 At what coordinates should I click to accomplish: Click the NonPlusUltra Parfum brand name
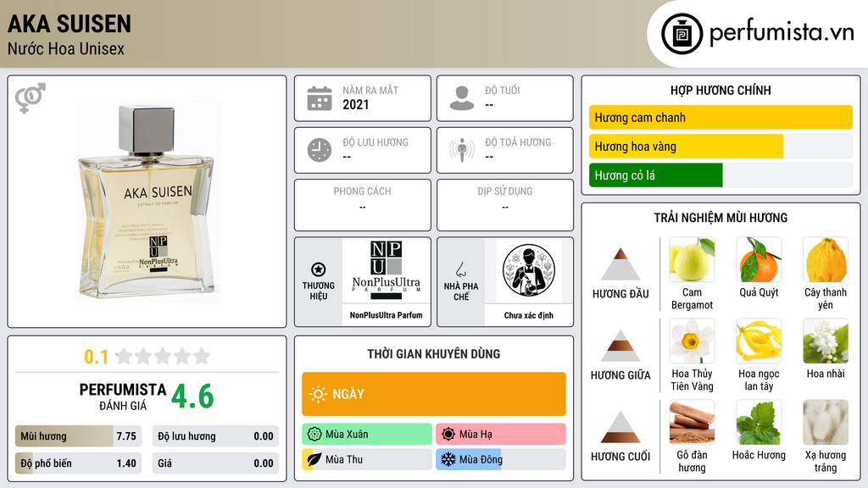[x=386, y=315]
